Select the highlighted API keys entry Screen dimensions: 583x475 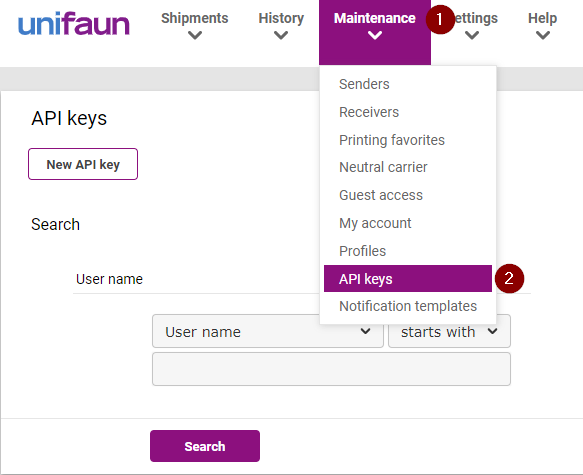tap(408, 278)
